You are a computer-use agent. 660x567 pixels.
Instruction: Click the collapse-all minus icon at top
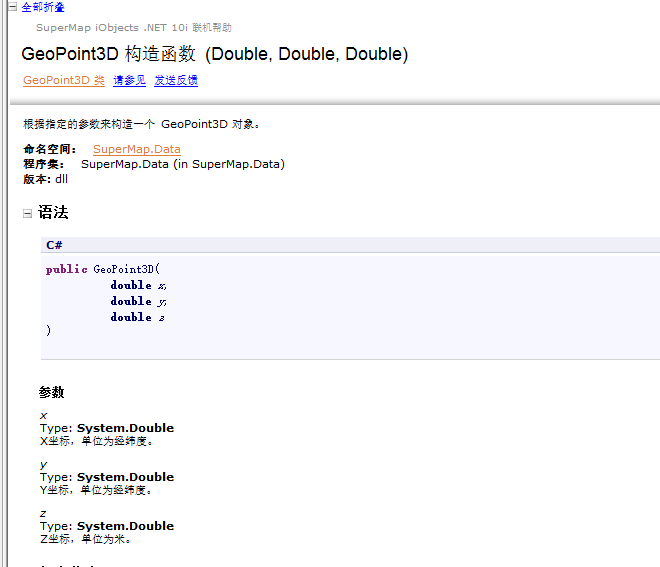[x=13, y=7]
